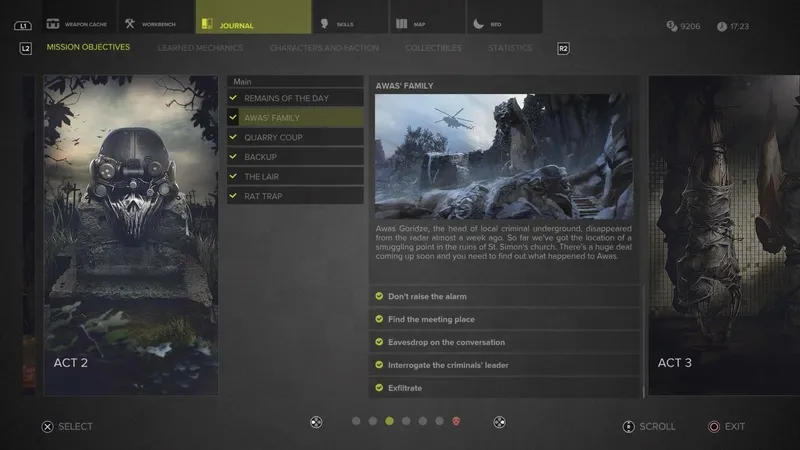Image resolution: width=800 pixels, height=450 pixels.
Task: Open the Weapon Cache tab
Action: (80, 17)
